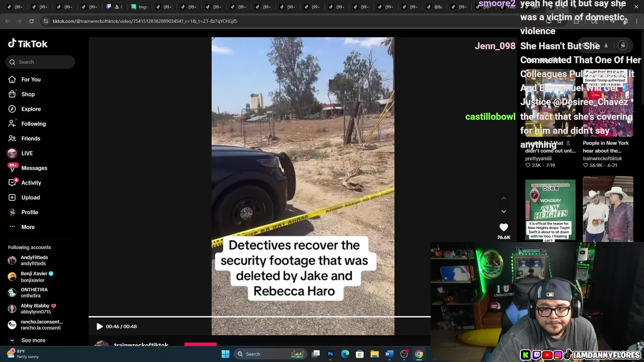The width and height of the screenshot is (644, 362).
Task: Click the Windows taskbar Search box
Action: point(270,354)
